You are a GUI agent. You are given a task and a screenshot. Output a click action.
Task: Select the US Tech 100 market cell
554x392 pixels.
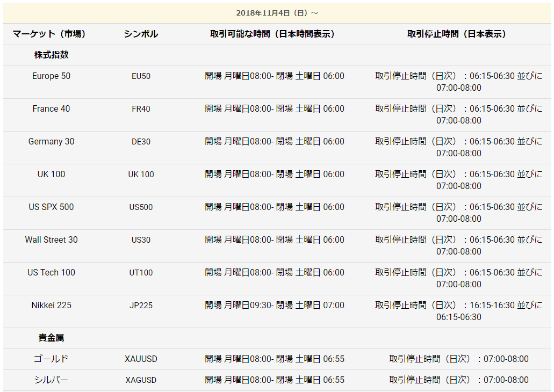(51, 273)
